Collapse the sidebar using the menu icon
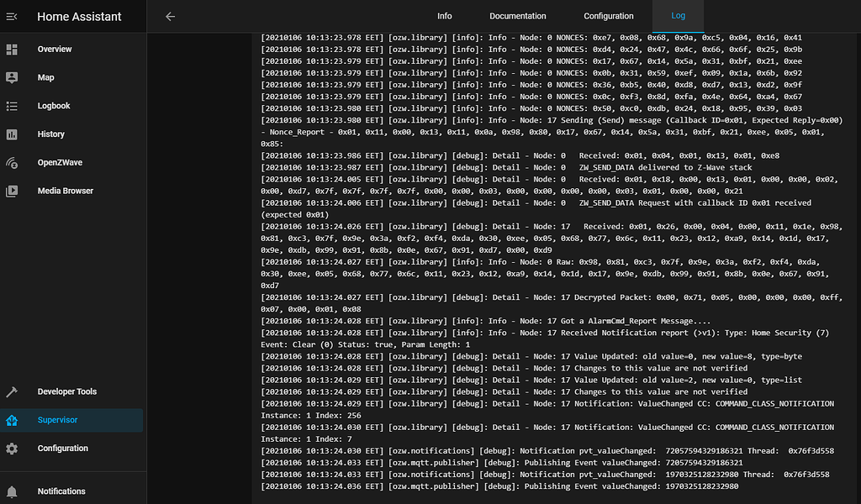The width and height of the screenshot is (861, 504). [x=12, y=17]
